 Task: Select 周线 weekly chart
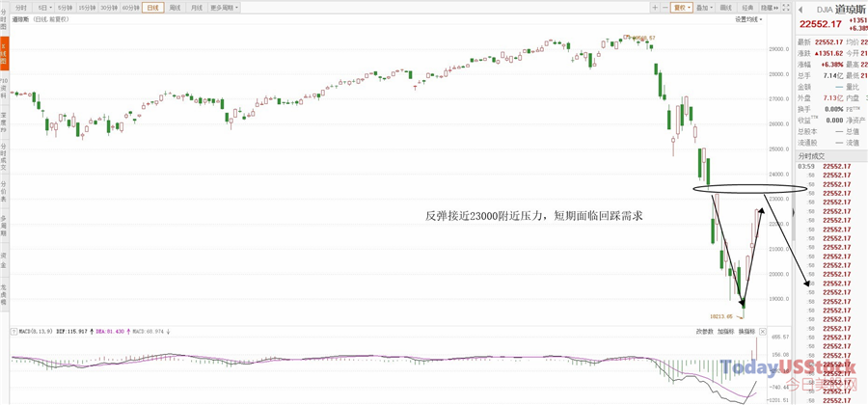(x=175, y=8)
